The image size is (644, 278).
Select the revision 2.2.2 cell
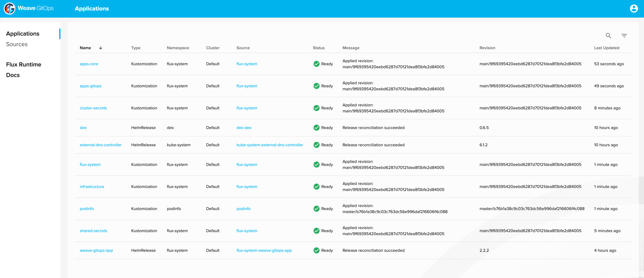pyautogui.click(x=484, y=250)
